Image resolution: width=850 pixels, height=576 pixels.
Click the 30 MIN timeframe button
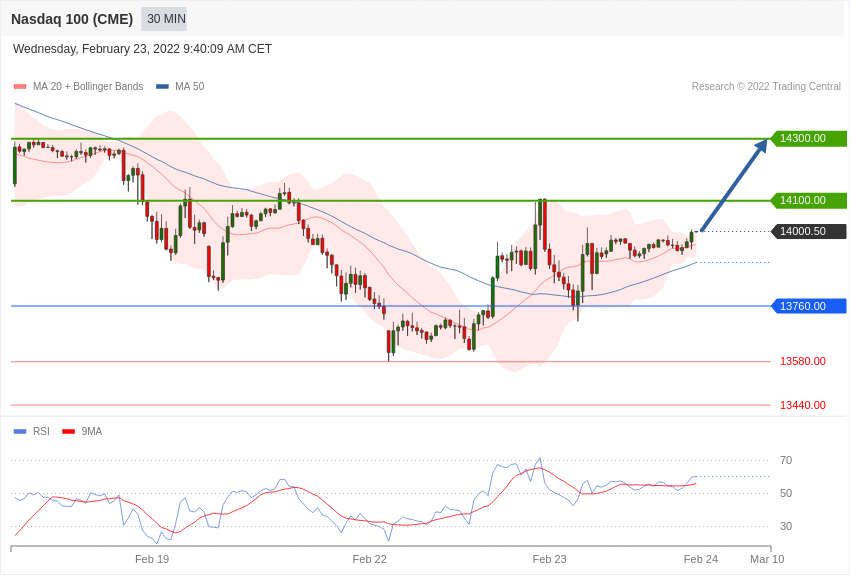[x=164, y=19]
